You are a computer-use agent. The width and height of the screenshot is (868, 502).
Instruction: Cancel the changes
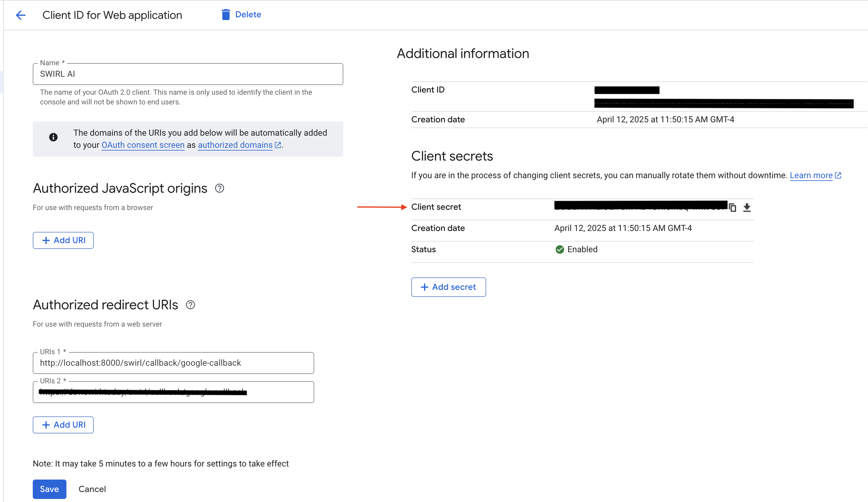click(x=92, y=489)
